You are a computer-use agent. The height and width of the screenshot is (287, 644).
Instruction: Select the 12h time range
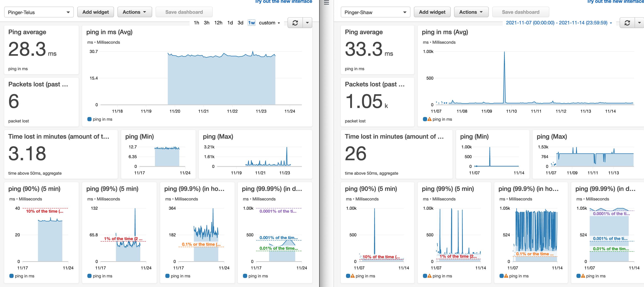pos(218,23)
